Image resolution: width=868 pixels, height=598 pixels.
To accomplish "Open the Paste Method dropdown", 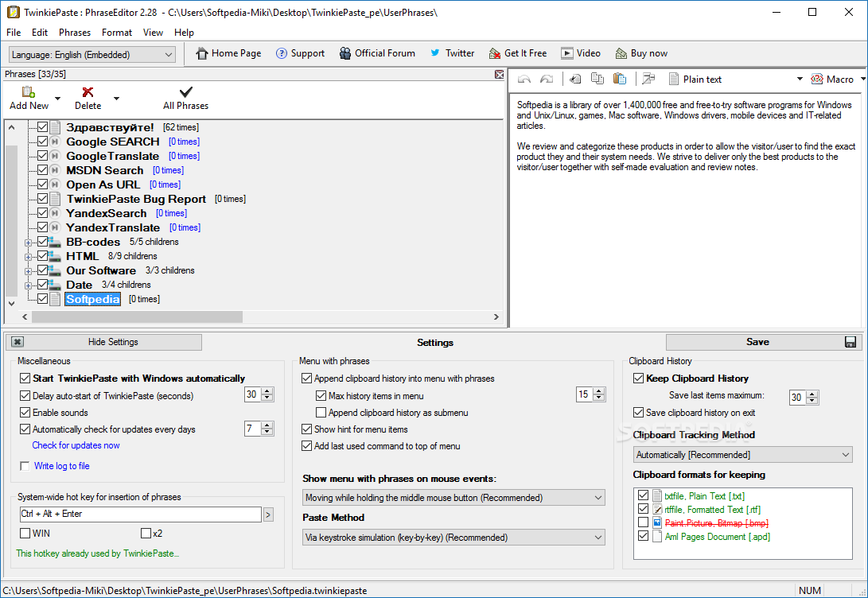I will pyautogui.click(x=453, y=537).
